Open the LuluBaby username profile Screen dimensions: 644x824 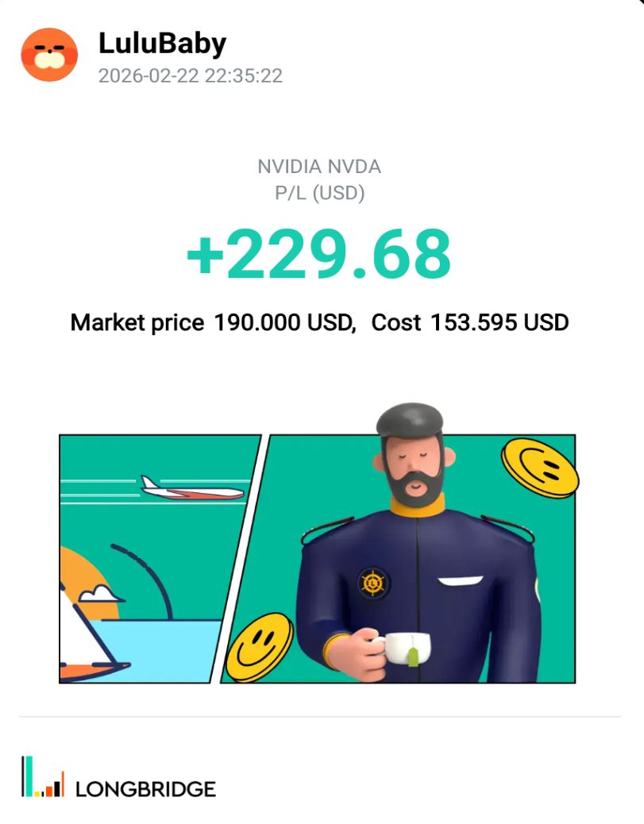pos(162,44)
